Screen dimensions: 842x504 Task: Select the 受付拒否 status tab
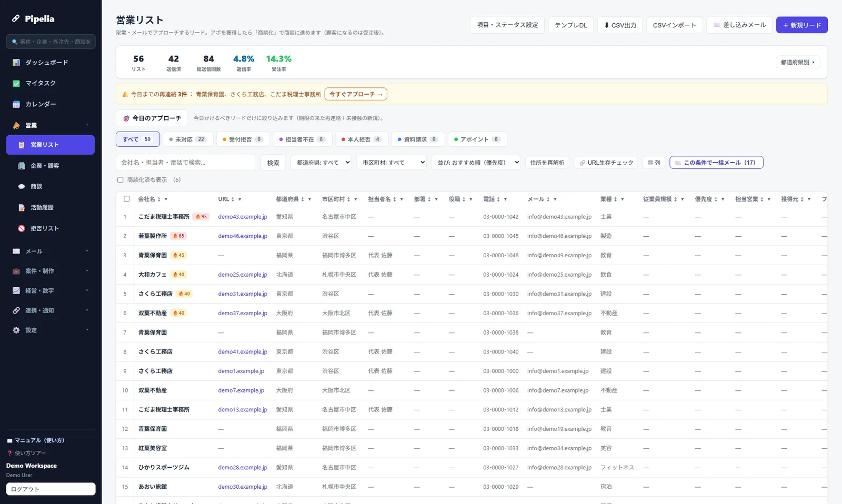pyautogui.click(x=243, y=139)
